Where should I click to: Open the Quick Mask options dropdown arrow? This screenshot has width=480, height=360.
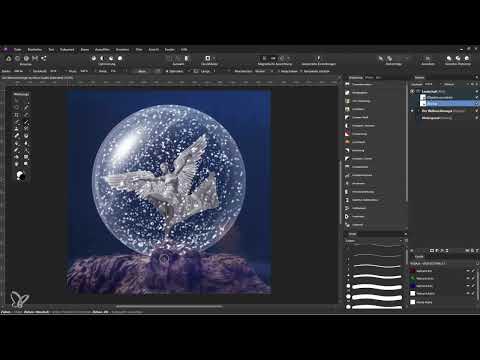click(x=214, y=58)
